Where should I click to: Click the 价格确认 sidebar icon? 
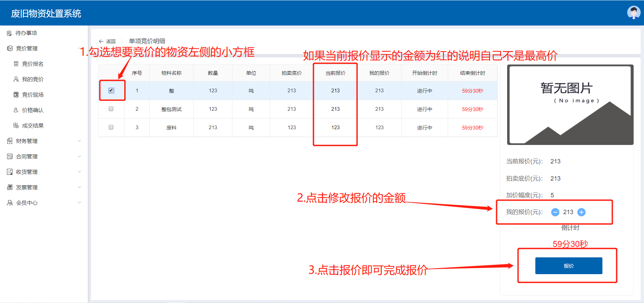(x=16, y=110)
